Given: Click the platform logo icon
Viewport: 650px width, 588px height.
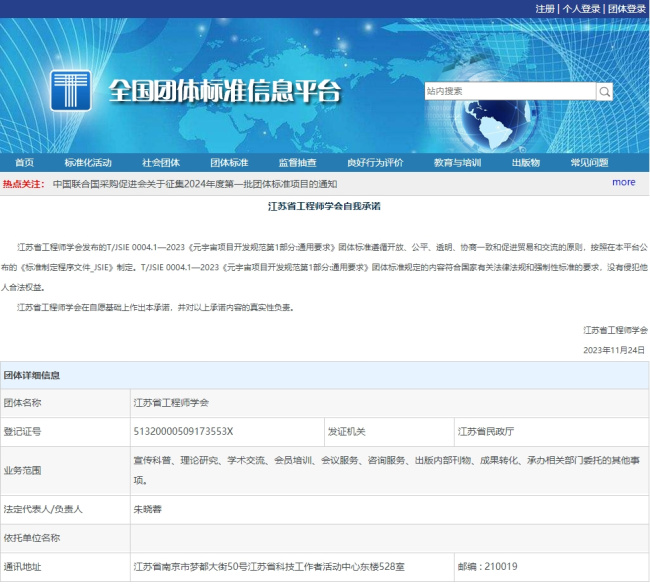Looking at the screenshot, I should pyautogui.click(x=72, y=91).
